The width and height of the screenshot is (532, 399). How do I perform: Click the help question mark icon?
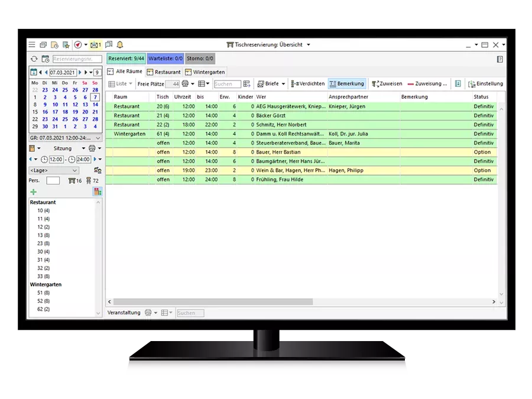click(500, 59)
